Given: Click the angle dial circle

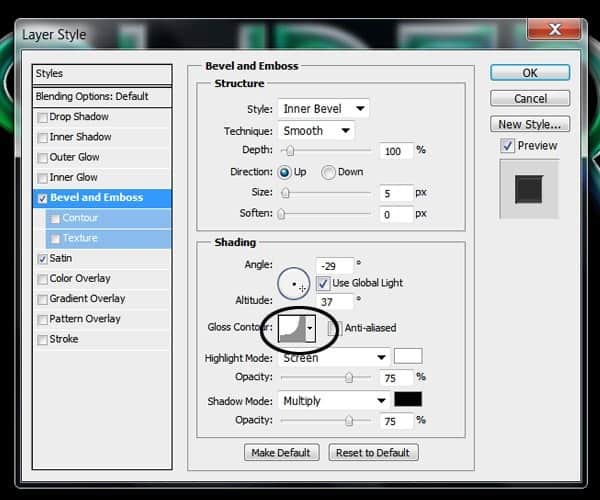Looking at the screenshot, I should [x=293, y=283].
